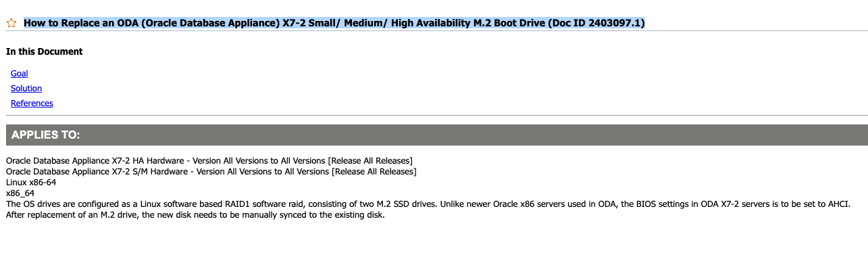Click the 'Linux x86-64' platform text
868x261 pixels.
point(31,182)
